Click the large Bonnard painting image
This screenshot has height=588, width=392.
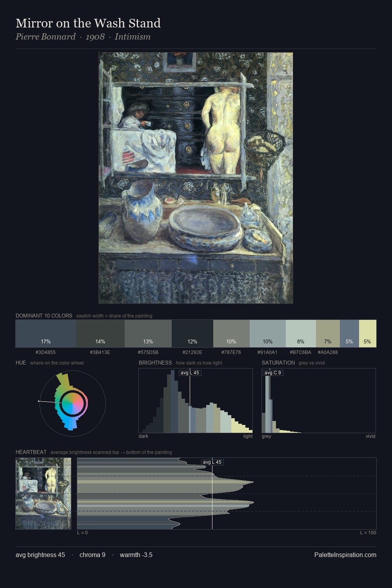pos(196,178)
